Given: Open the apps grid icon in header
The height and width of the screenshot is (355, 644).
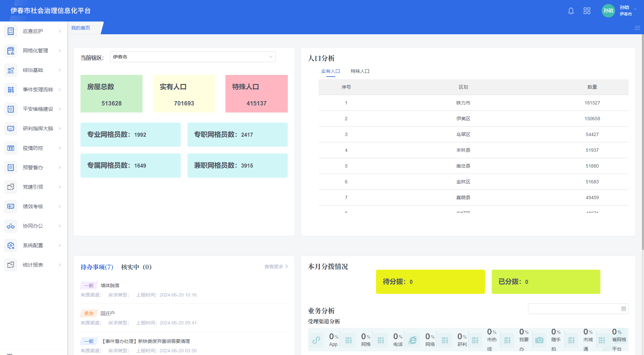Looking at the screenshot, I should [x=587, y=11].
